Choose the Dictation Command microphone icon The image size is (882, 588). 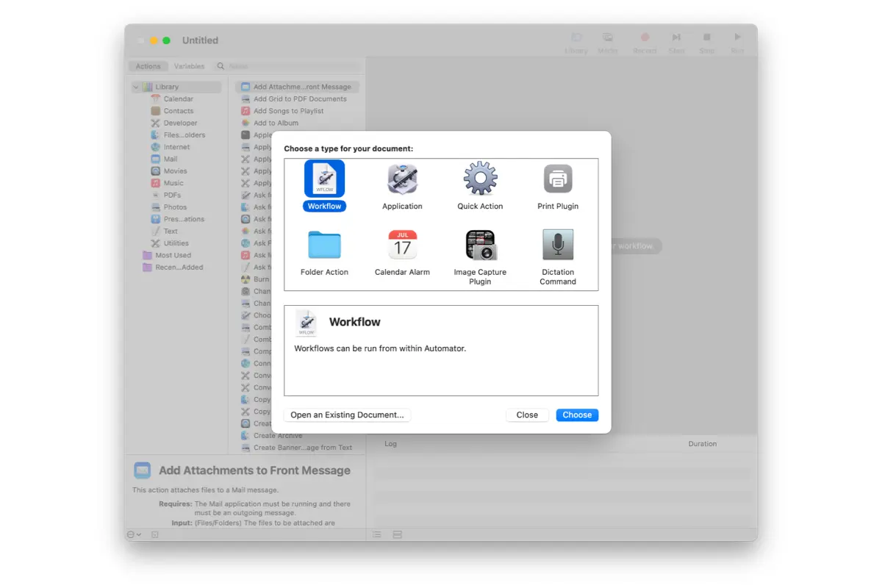[x=558, y=245]
